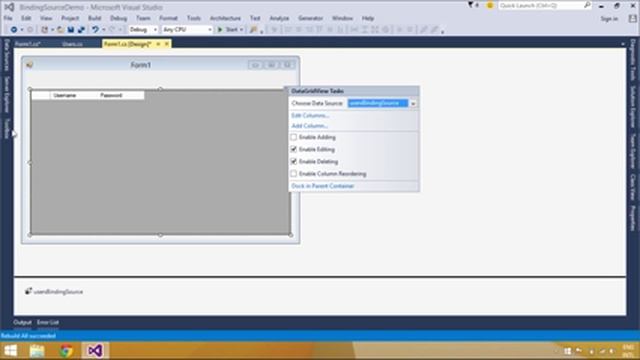Close the Form1.cs [Design] tab
The image size is (640, 360).
click(167, 44)
